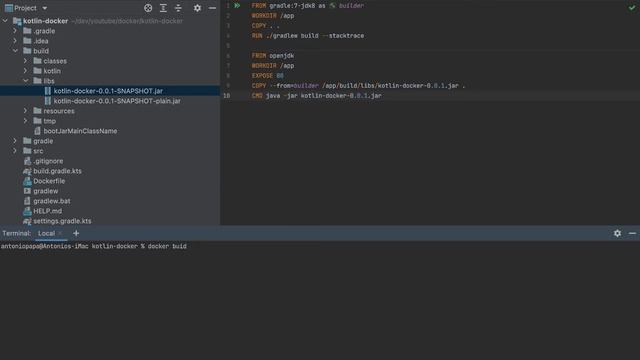
Task: Hide the Project panel with the minus icon
Action: 212,8
